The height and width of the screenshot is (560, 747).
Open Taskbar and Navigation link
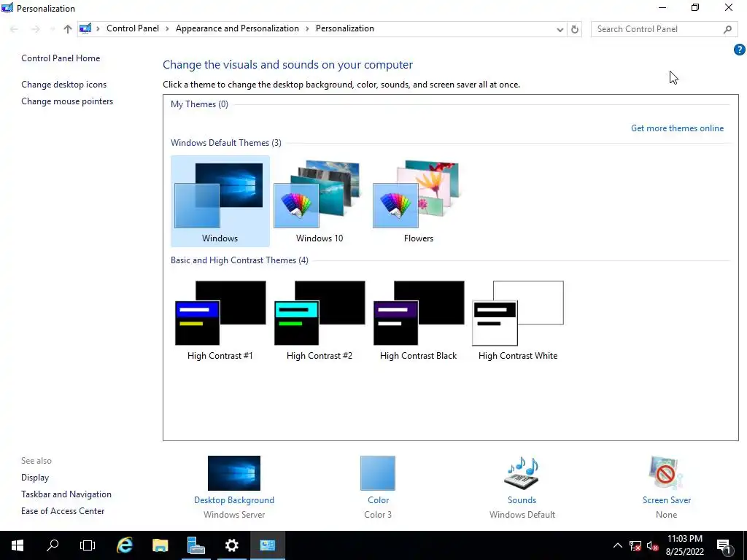tap(66, 494)
